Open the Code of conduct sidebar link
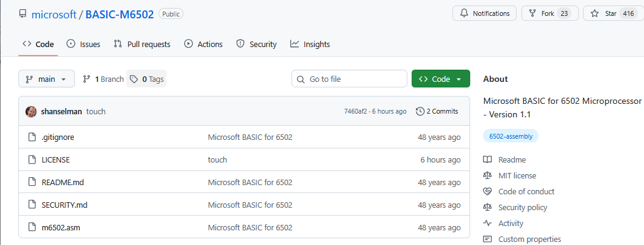Image resolution: width=644 pixels, height=245 pixels. pyautogui.click(x=526, y=191)
